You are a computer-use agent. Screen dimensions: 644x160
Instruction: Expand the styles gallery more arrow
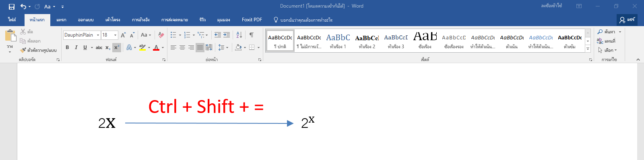click(588, 49)
